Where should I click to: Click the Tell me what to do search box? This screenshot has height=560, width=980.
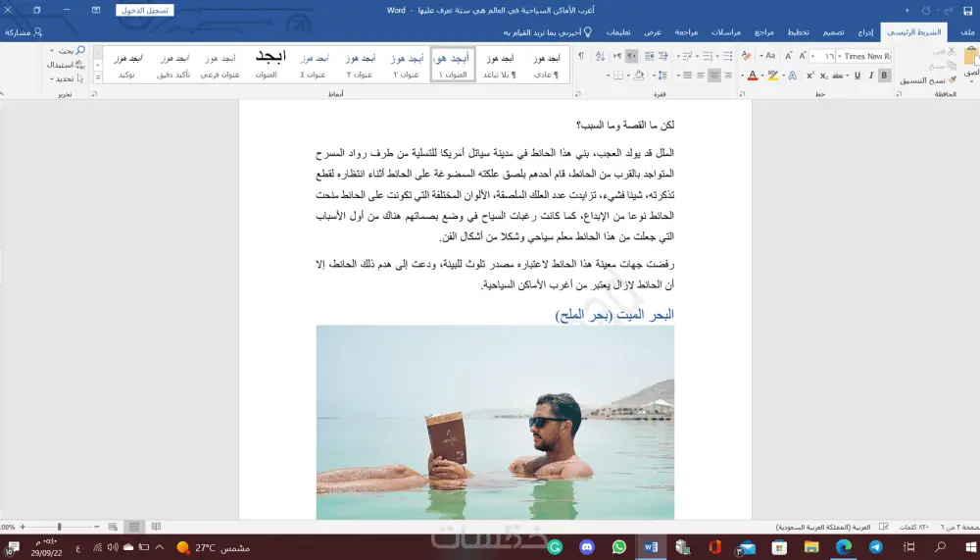coord(548,32)
